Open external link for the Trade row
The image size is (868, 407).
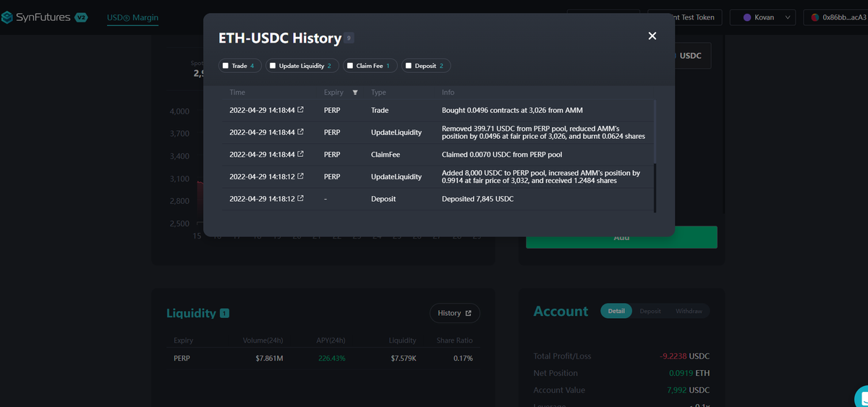[301, 111]
